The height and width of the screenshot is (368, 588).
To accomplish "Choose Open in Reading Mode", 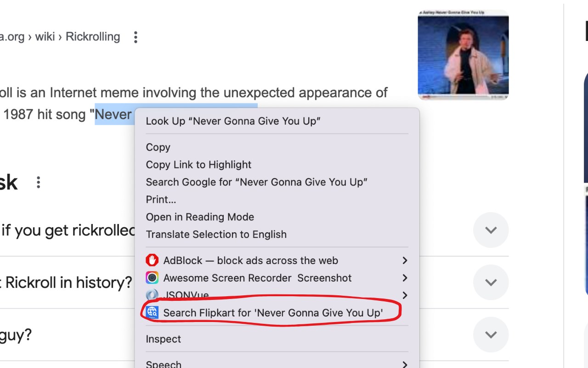I will click(x=200, y=217).
